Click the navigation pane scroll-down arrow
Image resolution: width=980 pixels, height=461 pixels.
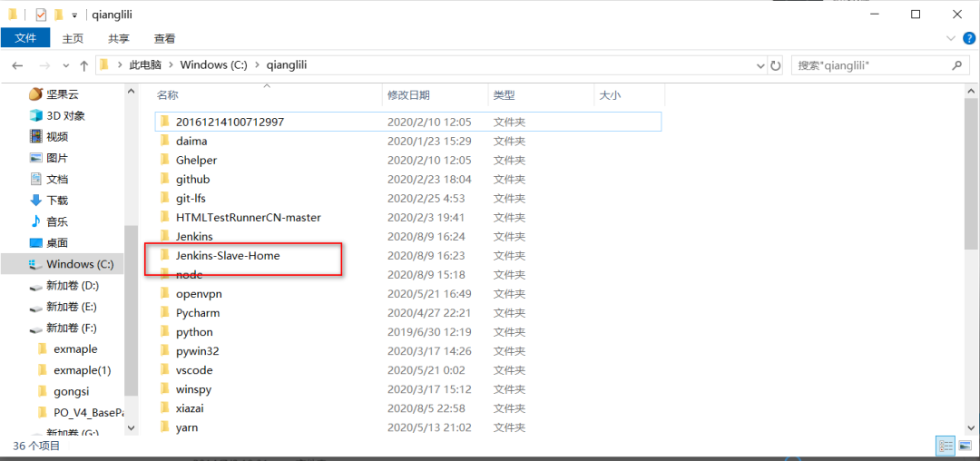coord(132,428)
